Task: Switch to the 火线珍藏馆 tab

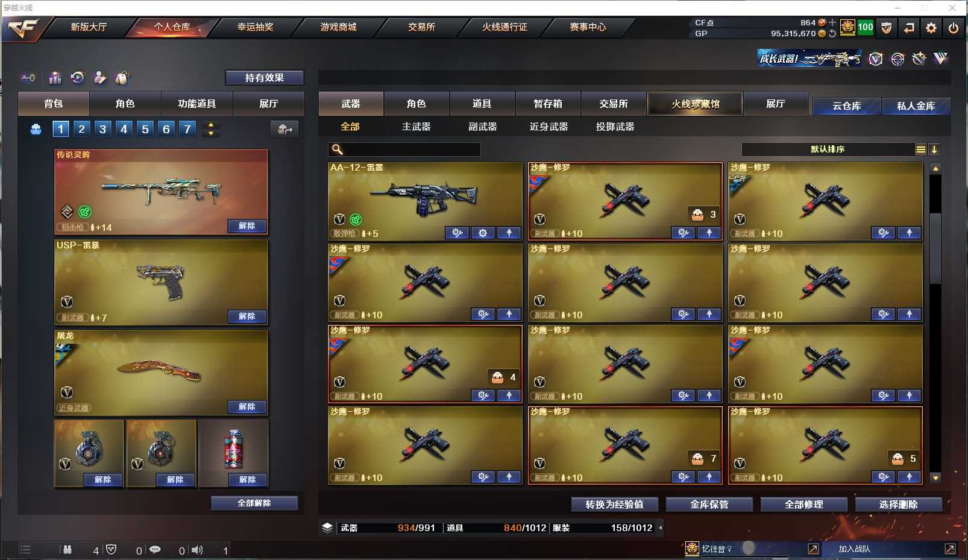Action: [695, 104]
